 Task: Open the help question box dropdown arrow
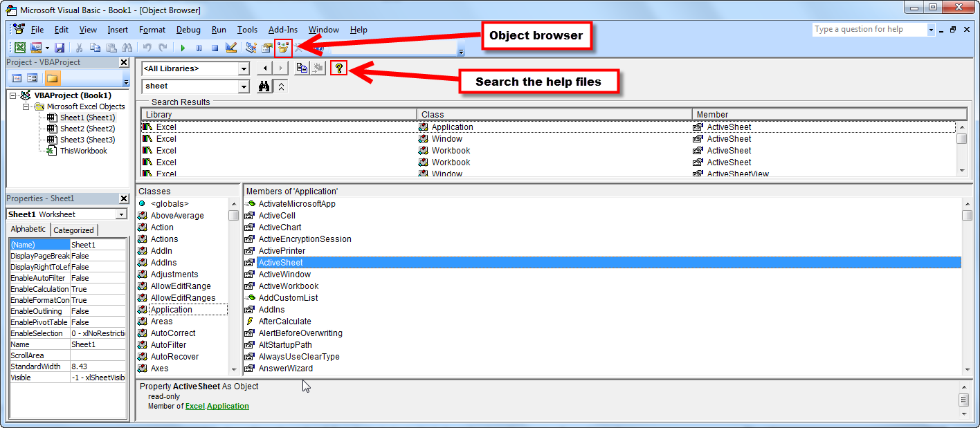coord(931,30)
